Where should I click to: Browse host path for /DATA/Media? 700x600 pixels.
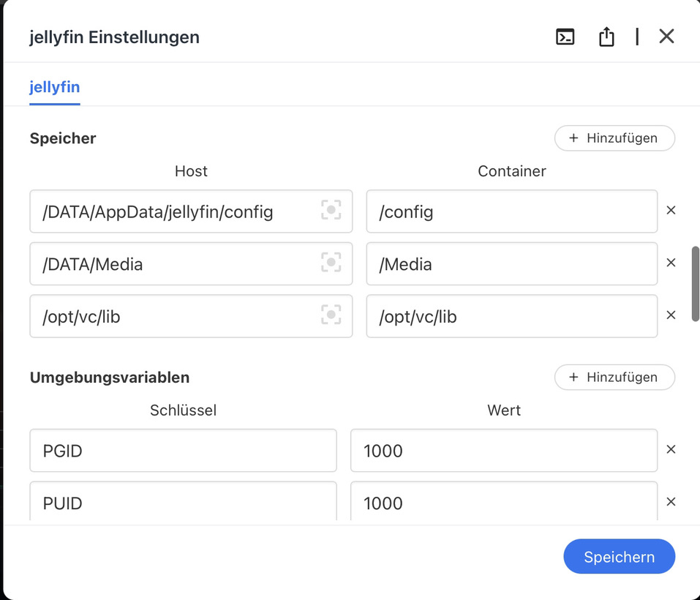click(331, 263)
